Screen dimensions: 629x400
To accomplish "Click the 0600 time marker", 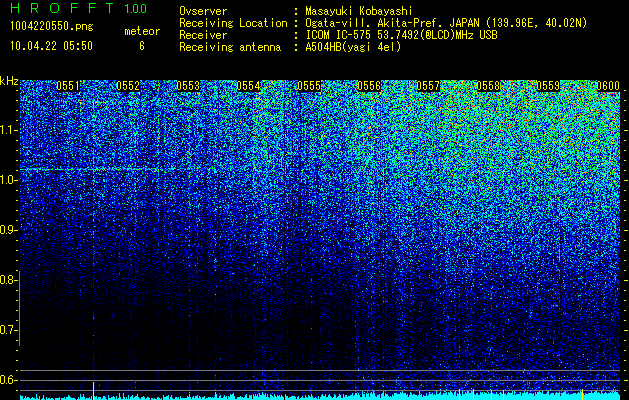I will point(608,86).
